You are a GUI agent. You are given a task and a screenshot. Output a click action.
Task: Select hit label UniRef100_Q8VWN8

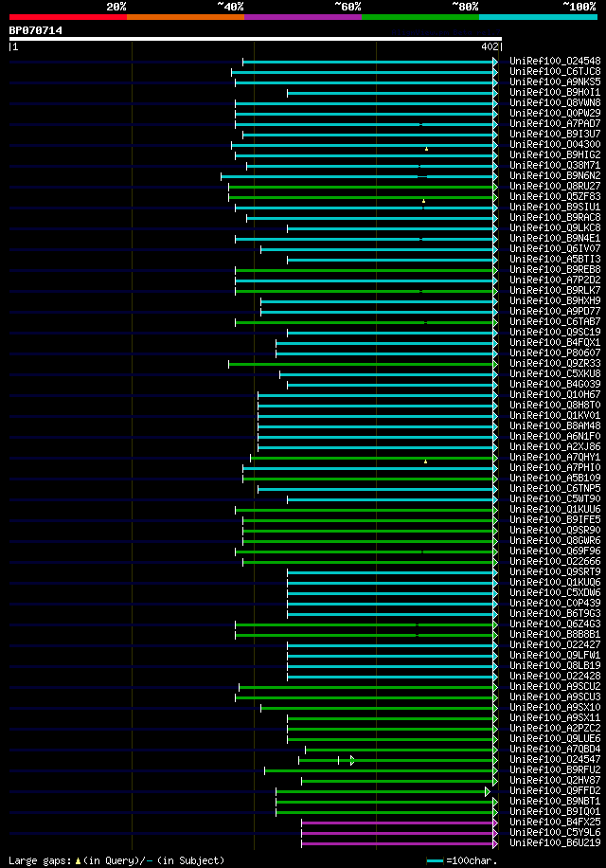coord(555,103)
